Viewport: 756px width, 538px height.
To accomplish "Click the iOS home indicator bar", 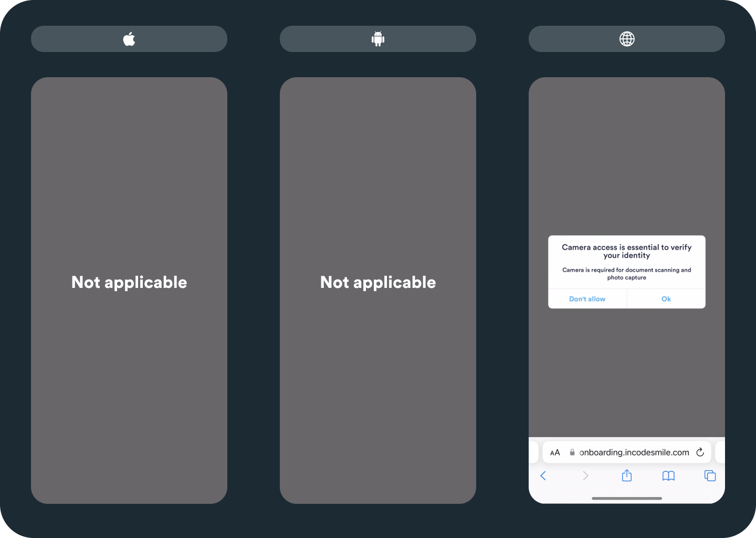I will click(x=627, y=498).
